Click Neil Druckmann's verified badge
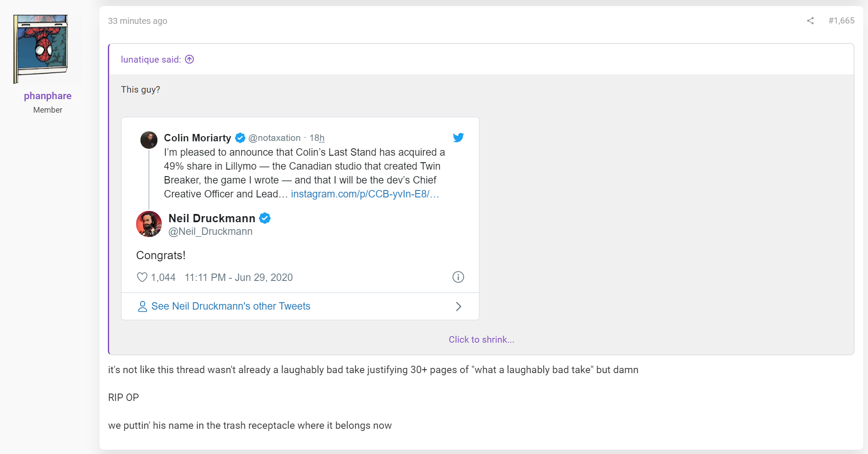Image resolution: width=868 pixels, height=454 pixels. click(265, 218)
